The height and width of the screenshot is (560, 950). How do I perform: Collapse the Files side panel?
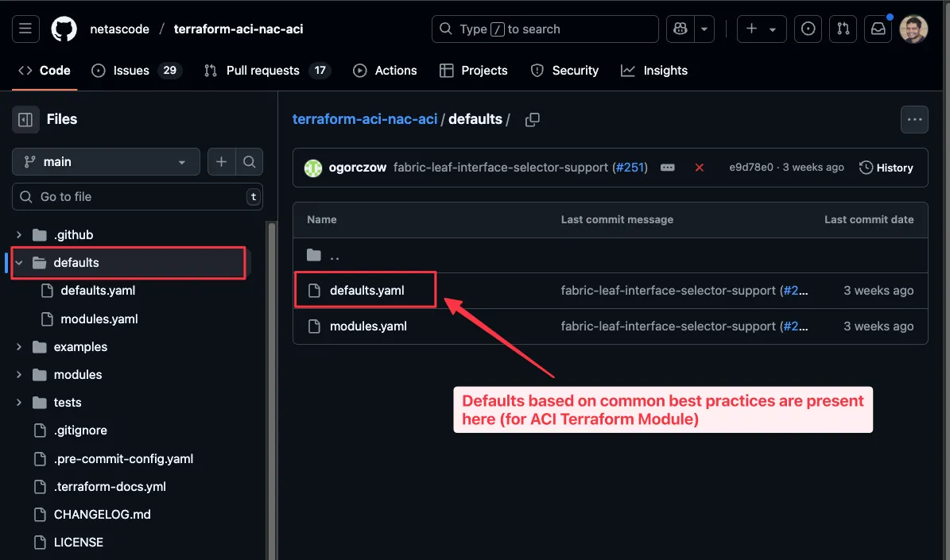pos(25,119)
